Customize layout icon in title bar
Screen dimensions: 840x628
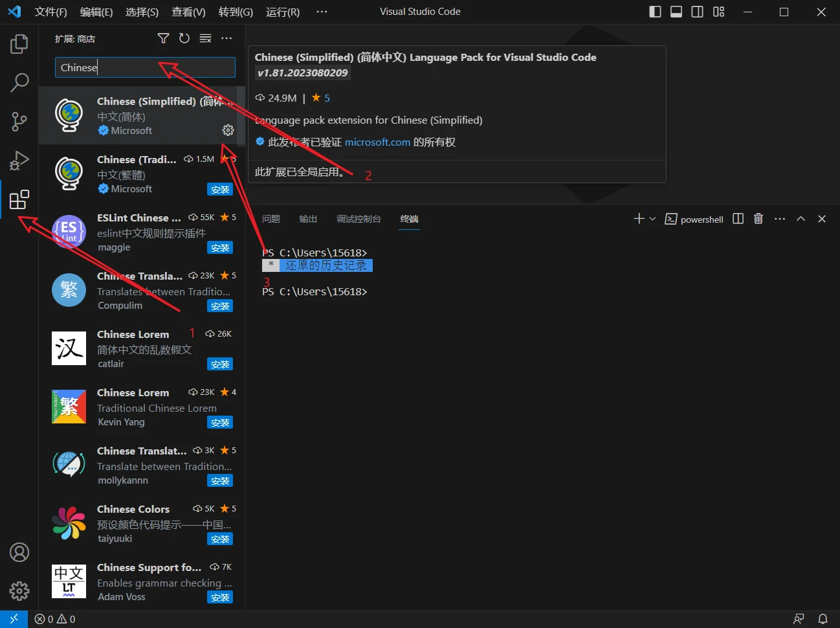pos(719,12)
